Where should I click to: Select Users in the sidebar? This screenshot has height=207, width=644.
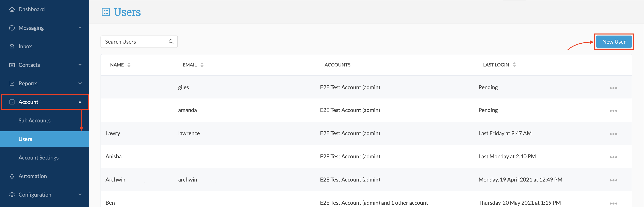tap(44, 139)
